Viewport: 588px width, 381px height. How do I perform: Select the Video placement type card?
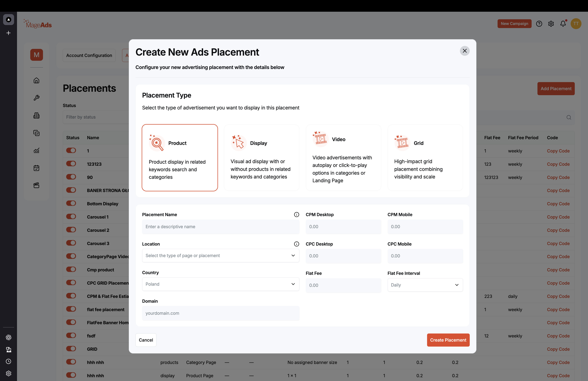343,158
